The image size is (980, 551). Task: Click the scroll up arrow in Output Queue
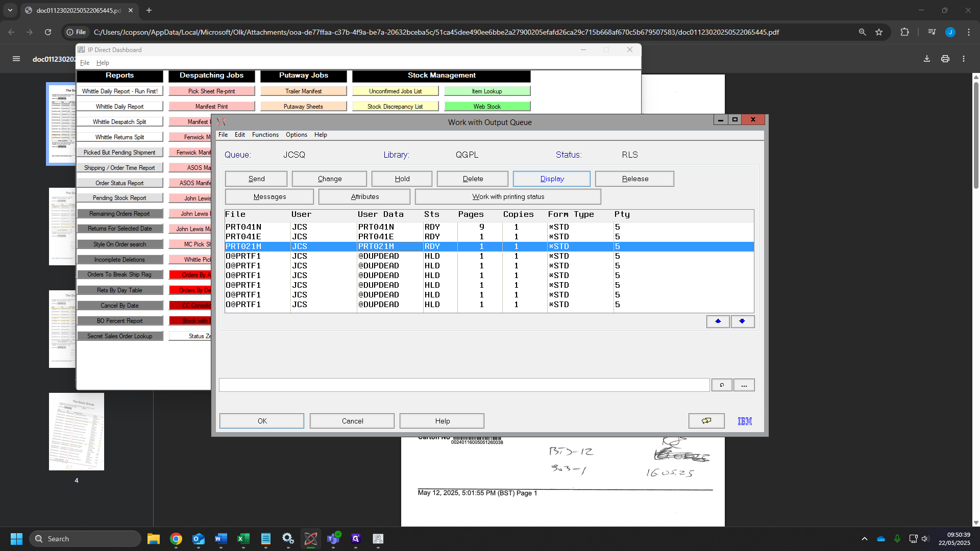718,321
